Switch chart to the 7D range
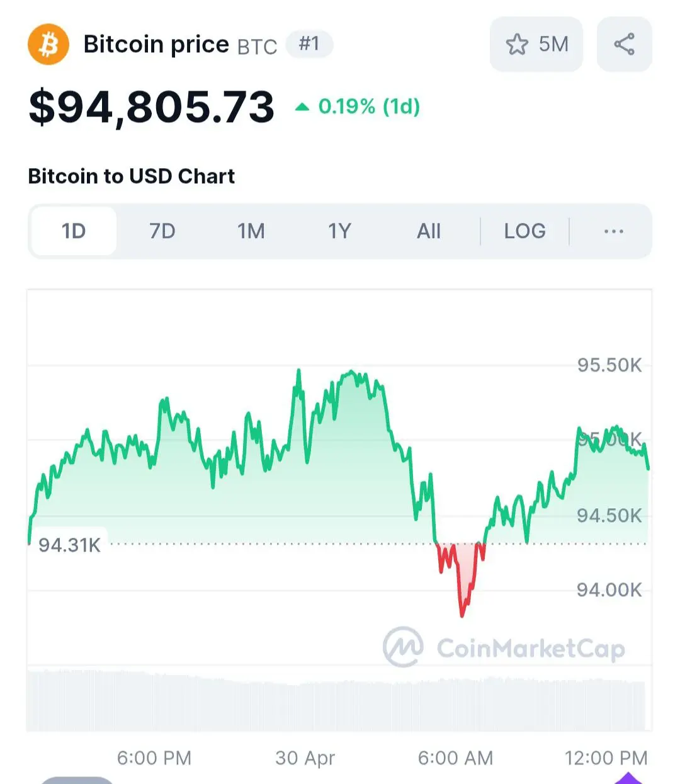Screen dimensions: 680x784 162,231
